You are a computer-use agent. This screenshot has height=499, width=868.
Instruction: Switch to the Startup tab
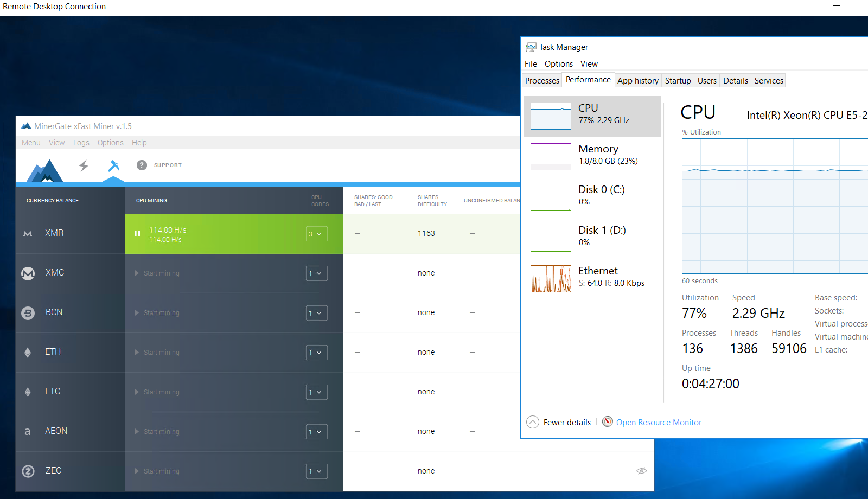point(678,81)
